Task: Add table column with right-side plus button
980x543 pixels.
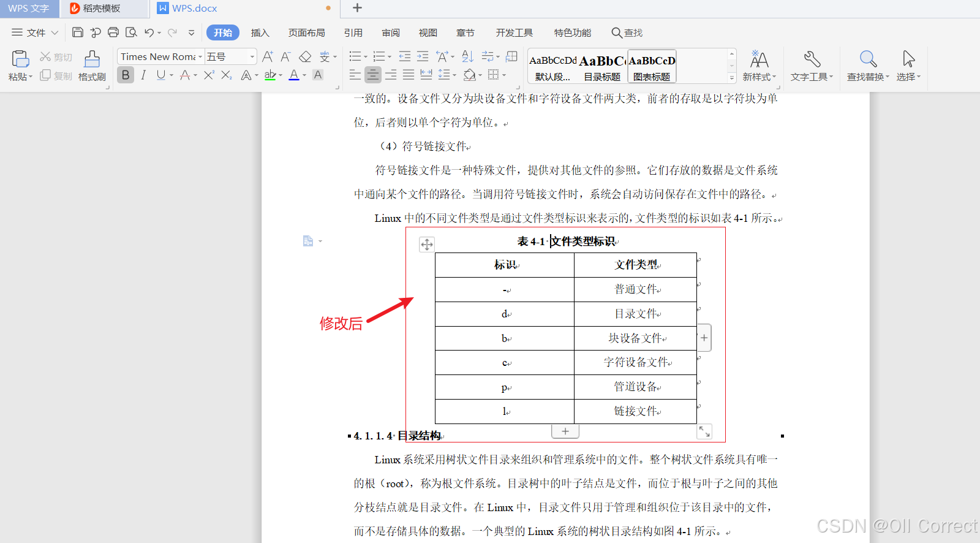Action: point(704,338)
